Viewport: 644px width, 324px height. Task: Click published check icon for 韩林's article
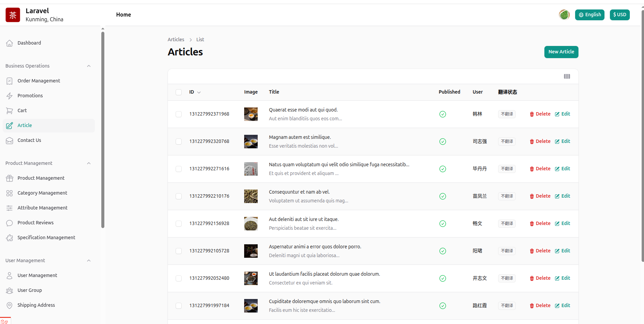coord(442,114)
